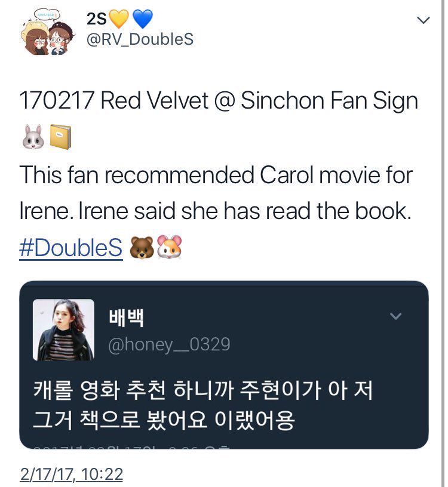Click the yellow notebook emoji
448x487 pixels.
tap(60, 137)
